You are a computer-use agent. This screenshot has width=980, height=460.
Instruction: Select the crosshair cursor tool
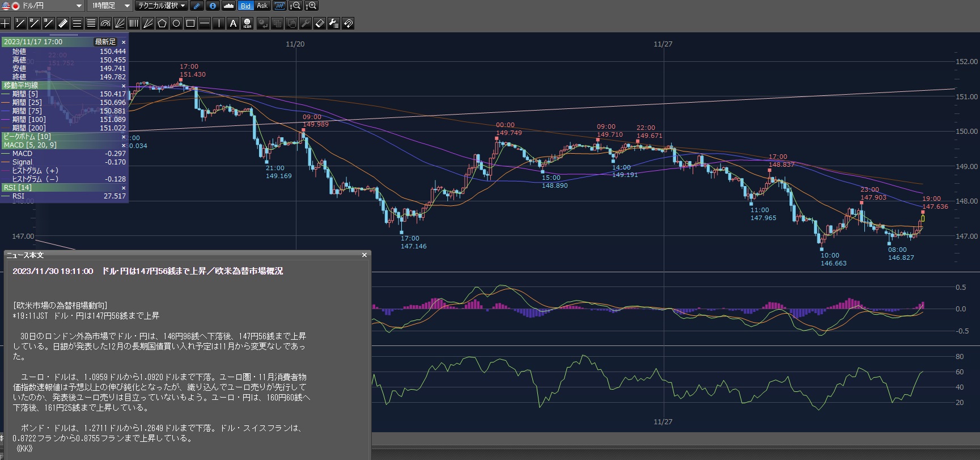click(x=5, y=23)
